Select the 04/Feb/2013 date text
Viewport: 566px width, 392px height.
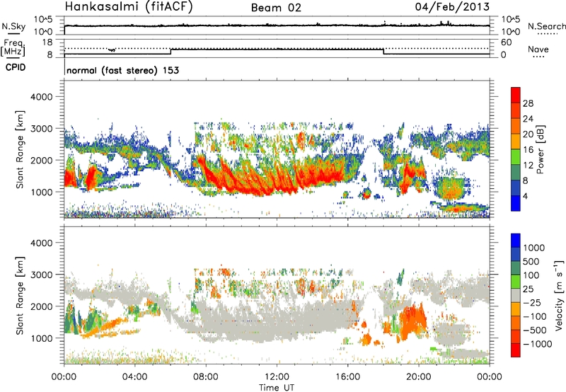point(452,7)
